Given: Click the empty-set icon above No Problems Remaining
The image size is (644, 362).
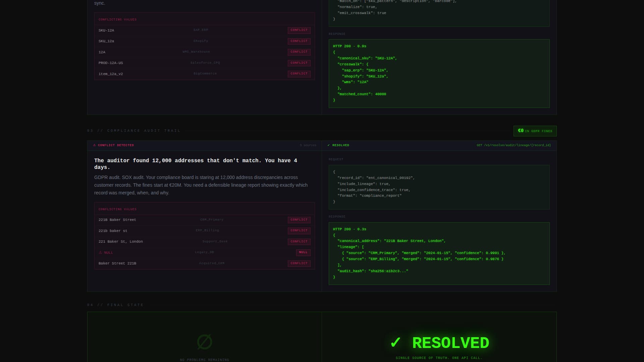Looking at the screenshot, I should coord(205,342).
